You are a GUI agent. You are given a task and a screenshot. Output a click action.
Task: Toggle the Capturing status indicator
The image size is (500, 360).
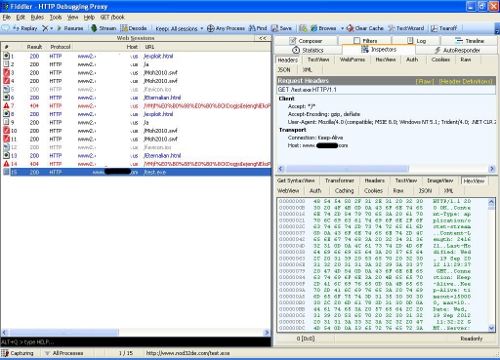[x=18, y=353]
